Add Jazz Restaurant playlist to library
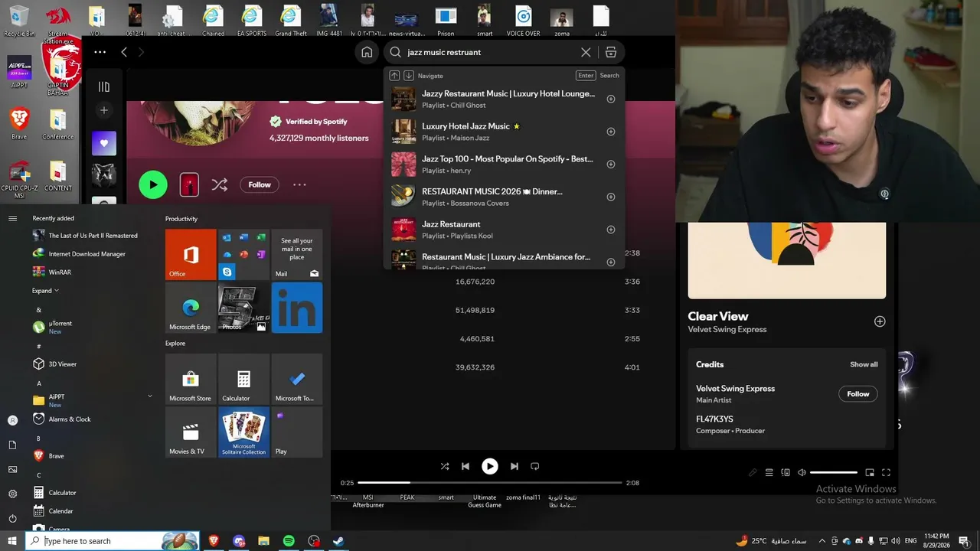The height and width of the screenshot is (551, 980). (x=611, y=230)
